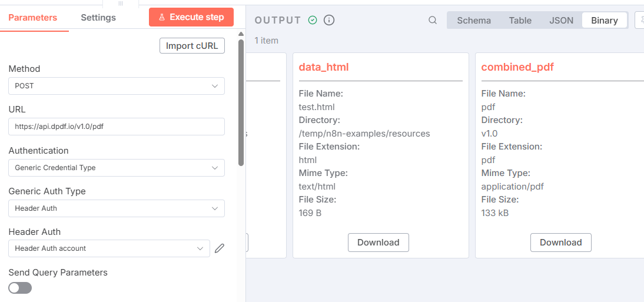
Task: Click the green success checkmark beside OUTPUT
Action: coord(313,20)
